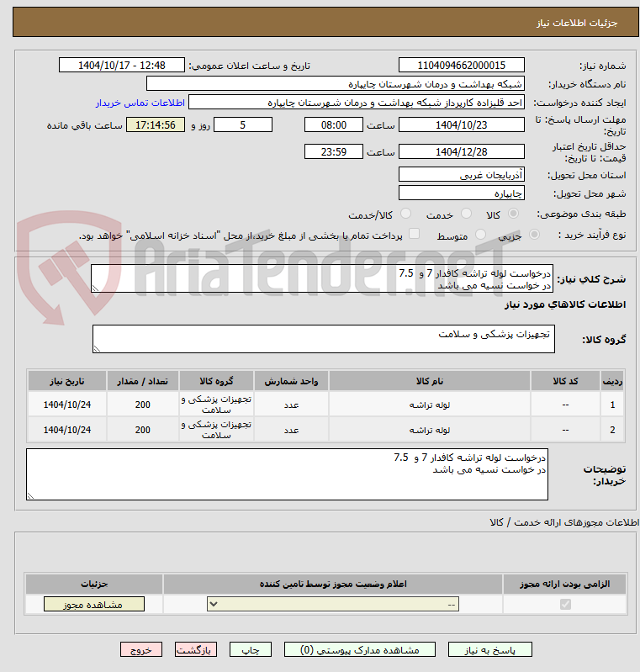Click the چاپ print button
This screenshot has width=640, height=672.
[x=251, y=650]
